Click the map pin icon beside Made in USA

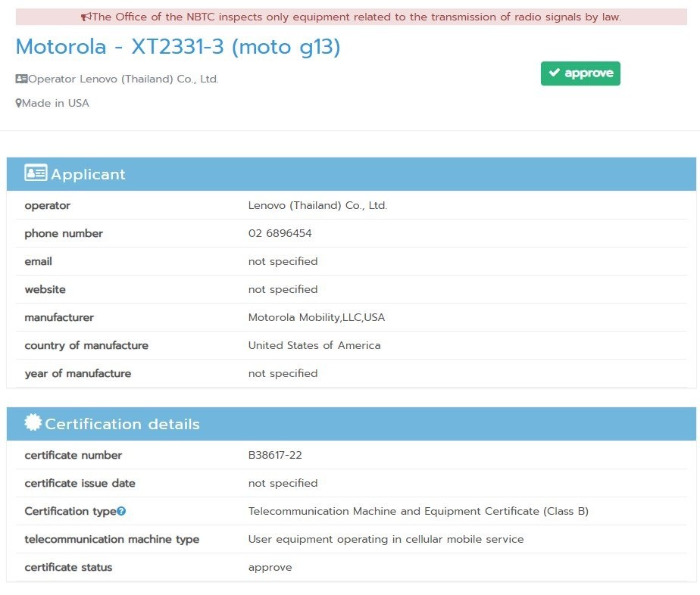coord(18,103)
